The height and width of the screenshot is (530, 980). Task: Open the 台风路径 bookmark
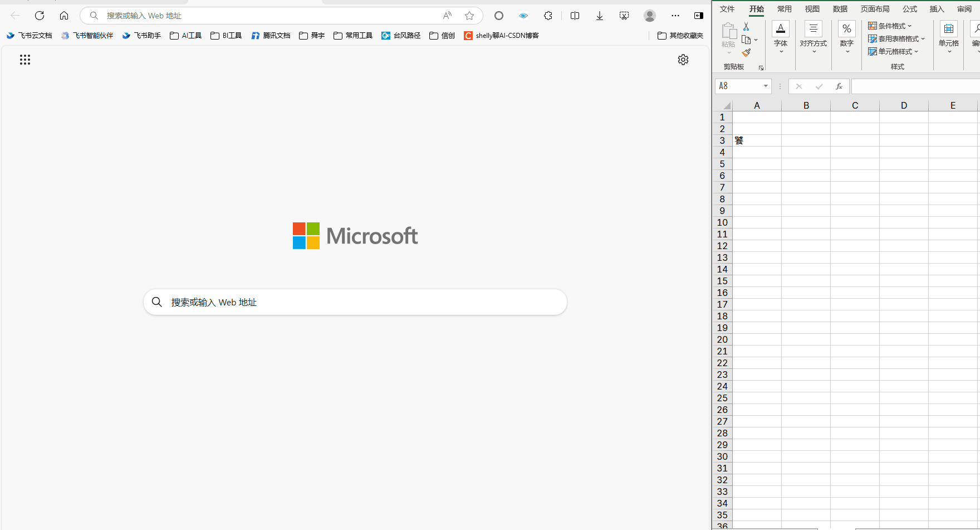pyautogui.click(x=401, y=35)
